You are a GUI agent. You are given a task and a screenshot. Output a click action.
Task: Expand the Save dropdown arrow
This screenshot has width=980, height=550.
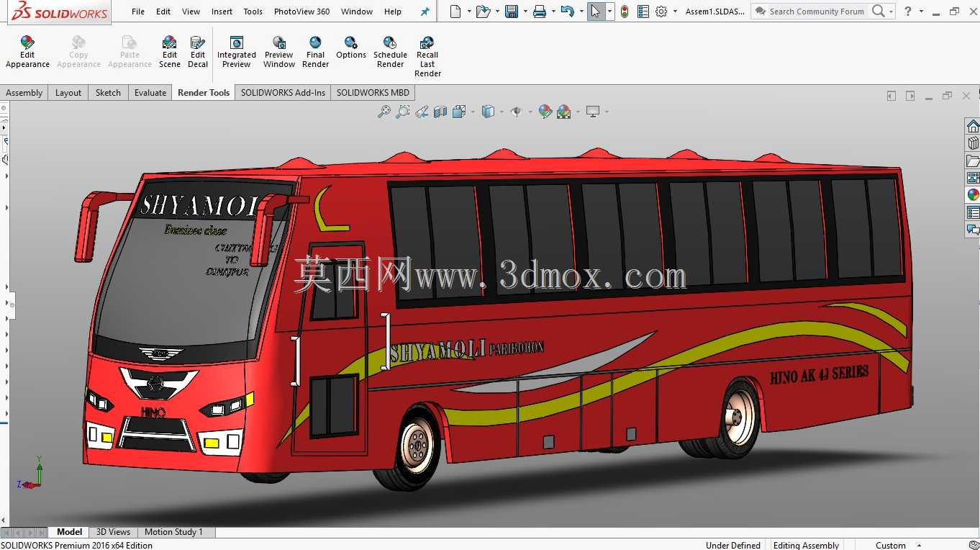coord(525,12)
